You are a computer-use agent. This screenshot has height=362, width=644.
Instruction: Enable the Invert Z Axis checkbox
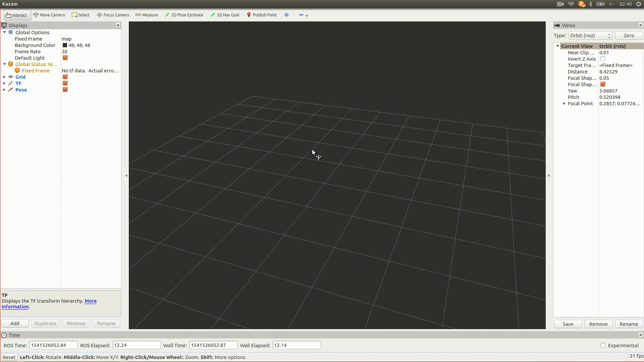pyautogui.click(x=603, y=59)
